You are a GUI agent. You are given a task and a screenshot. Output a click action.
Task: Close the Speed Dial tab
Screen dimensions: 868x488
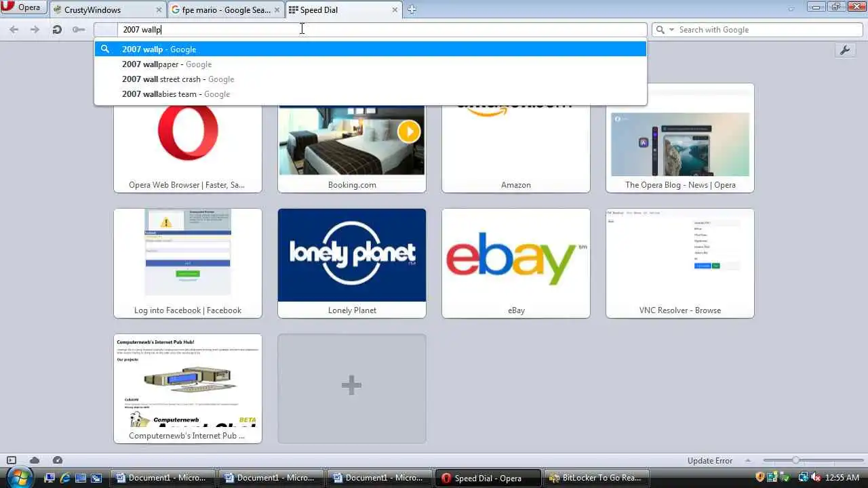[x=395, y=10]
